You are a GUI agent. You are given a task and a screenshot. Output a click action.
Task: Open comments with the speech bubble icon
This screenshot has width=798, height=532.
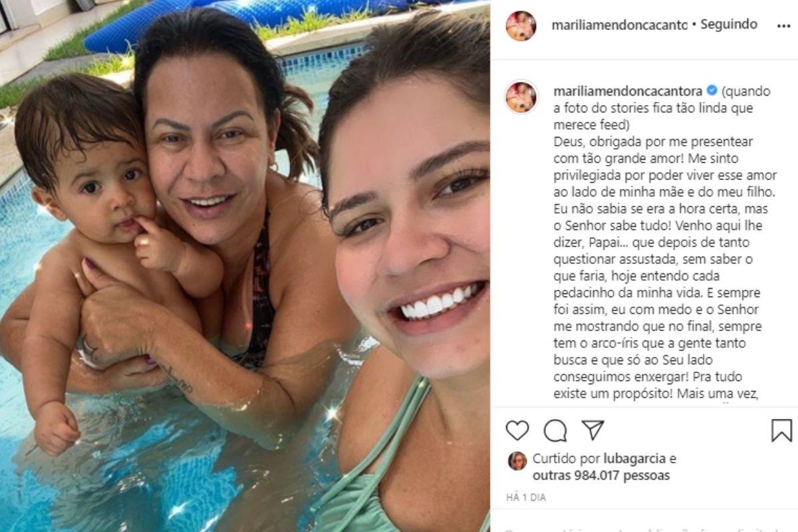tap(555, 430)
